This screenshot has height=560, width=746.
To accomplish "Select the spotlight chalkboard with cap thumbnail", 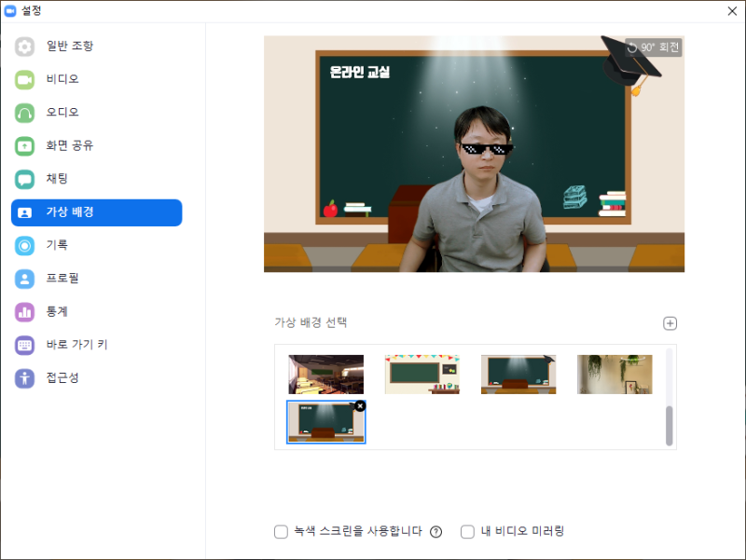I will [518, 375].
